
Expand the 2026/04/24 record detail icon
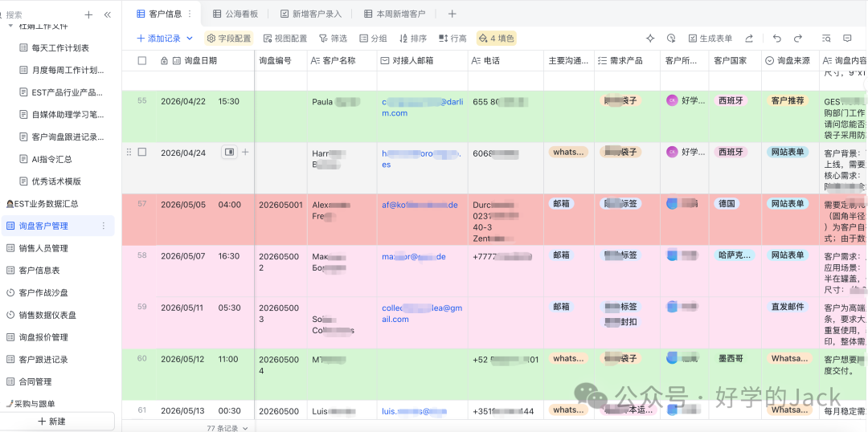[229, 152]
